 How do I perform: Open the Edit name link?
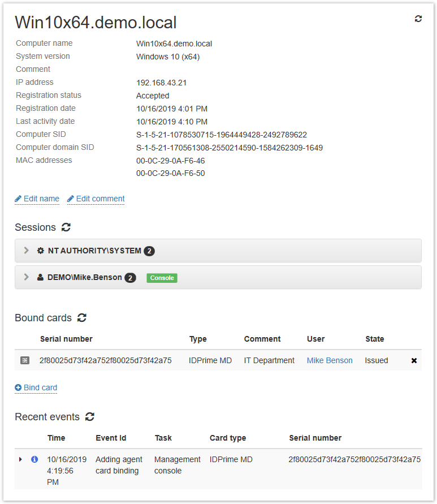(x=37, y=199)
